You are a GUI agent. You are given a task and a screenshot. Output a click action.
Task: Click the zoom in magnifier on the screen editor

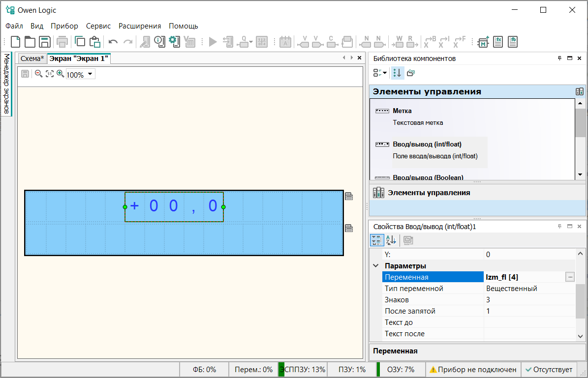(x=60, y=74)
